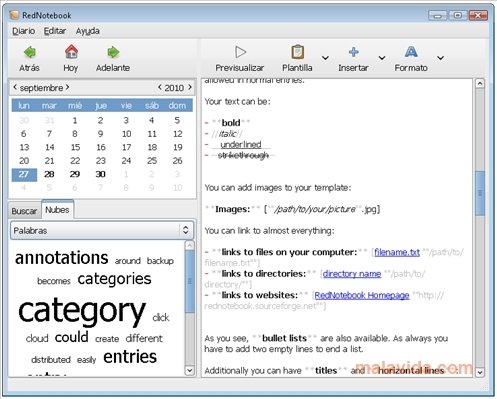Screen dimensions: 497x399
Task: Click the word cloud scrollbar thumb
Action: pyautogui.click(x=190, y=282)
